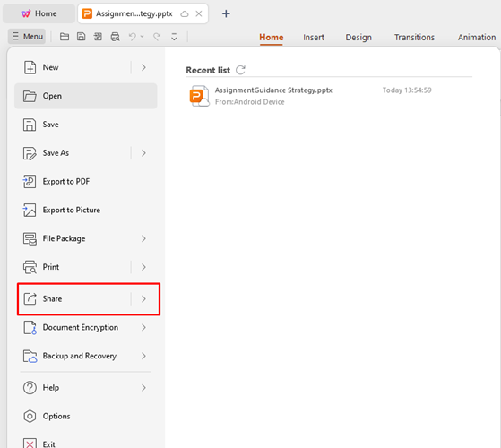Open the customize quick access toolbar dropdown
501x448 pixels.
[174, 37]
